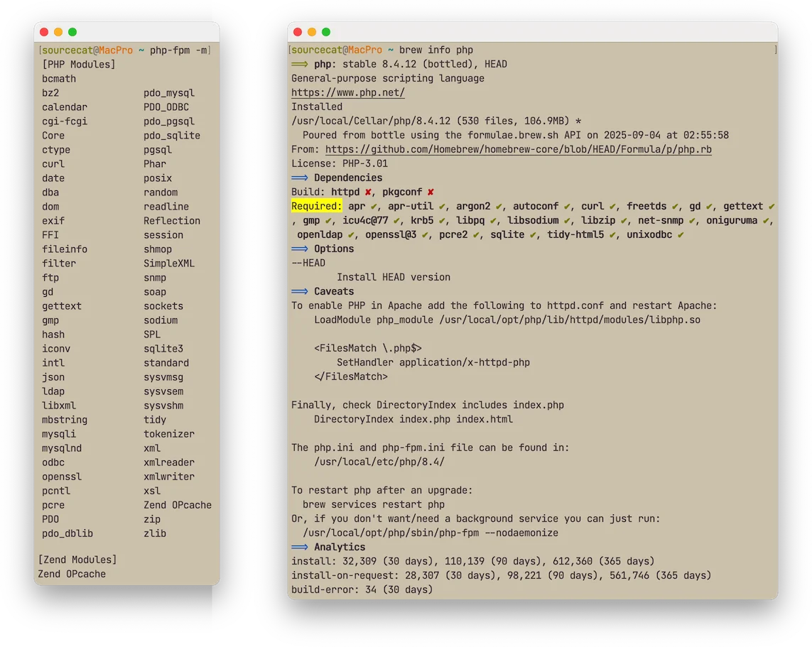Click 'build-error: 34 (30 days)' line
Image resolution: width=812 pixels, height=647 pixels.
coord(362,589)
